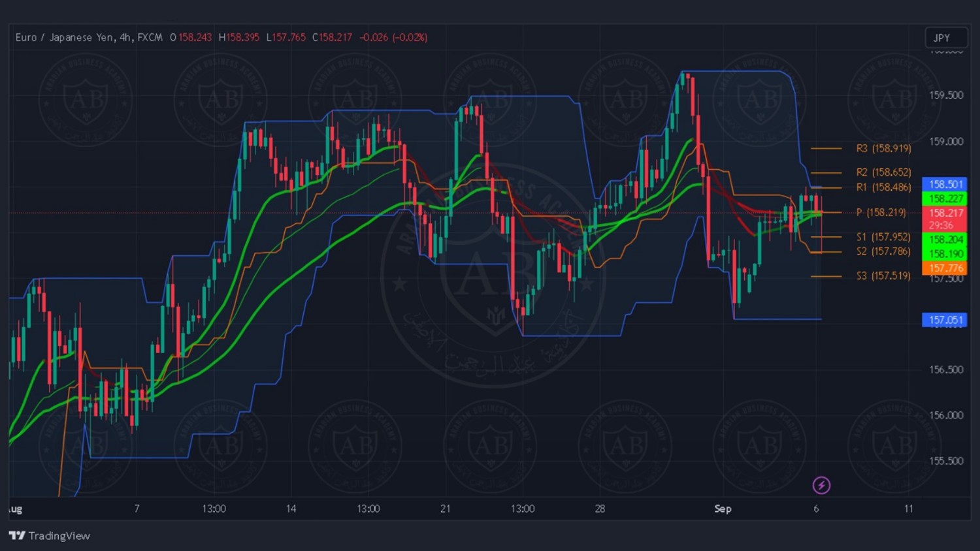Click the 159.500 price scale label
The height and width of the screenshot is (551, 980).
pos(945,95)
